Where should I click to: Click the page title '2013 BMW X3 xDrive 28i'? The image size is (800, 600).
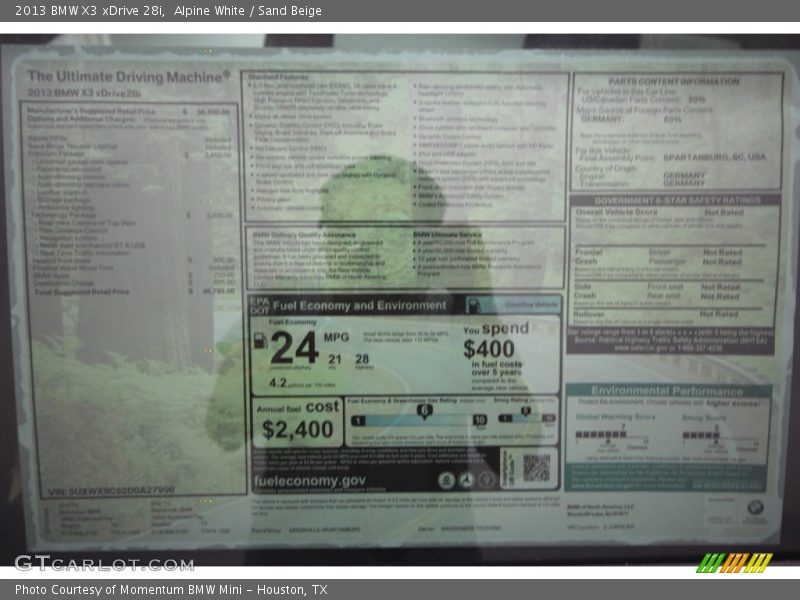[x=90, y=11]
